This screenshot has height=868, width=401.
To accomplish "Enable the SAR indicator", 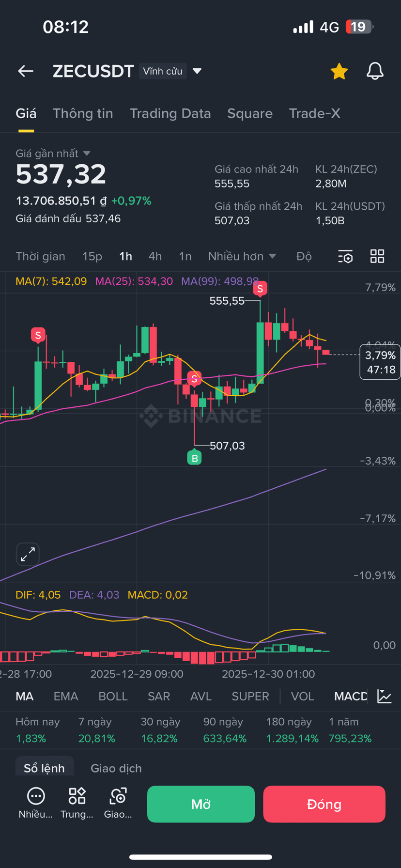I will tap(159, 697).
